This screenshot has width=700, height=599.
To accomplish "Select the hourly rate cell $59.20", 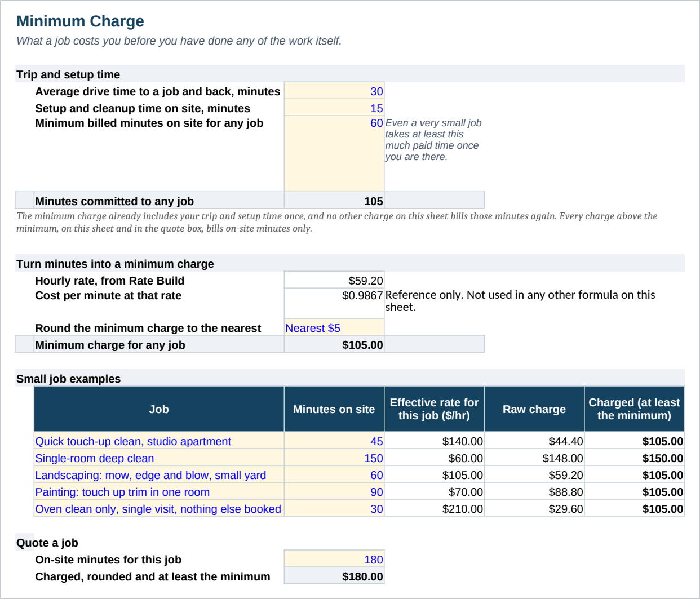I will click(334, 280).
